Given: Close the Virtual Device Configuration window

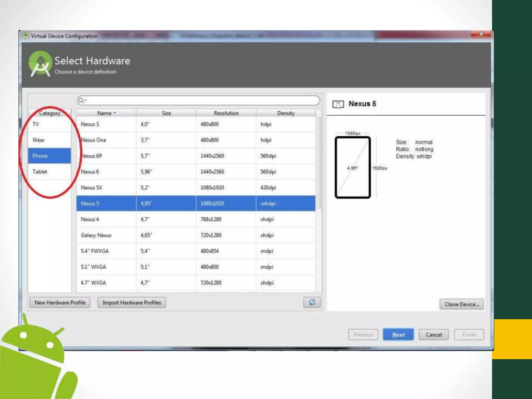Looking at the screenshot, I should [481, 34].
